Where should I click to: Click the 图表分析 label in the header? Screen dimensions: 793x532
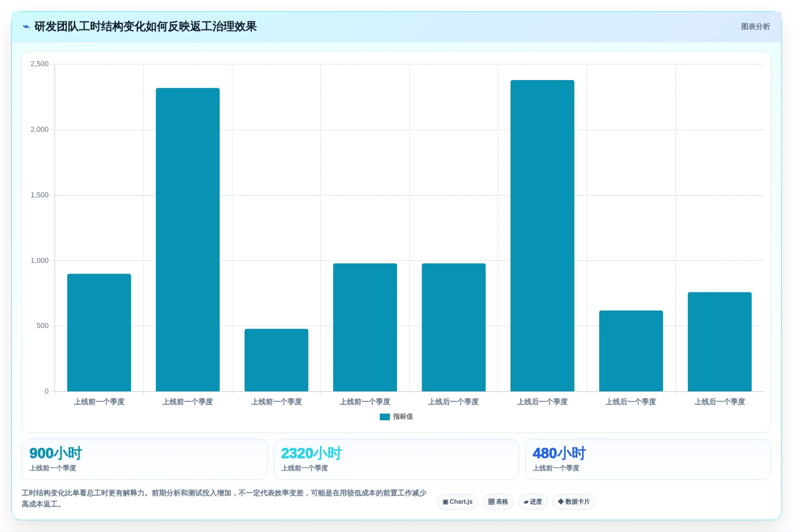pyautogui.click(x=755, y=27)
